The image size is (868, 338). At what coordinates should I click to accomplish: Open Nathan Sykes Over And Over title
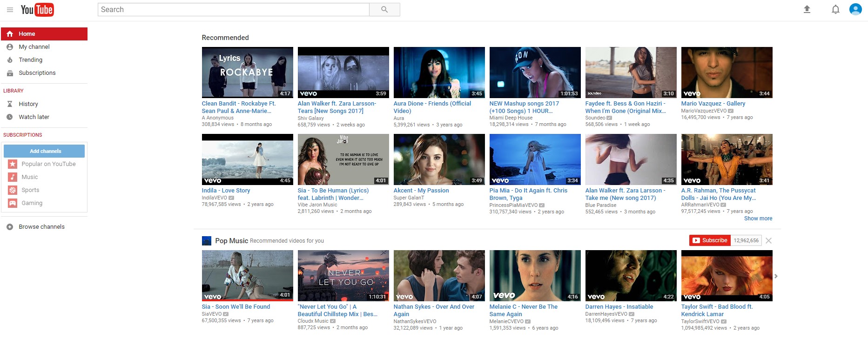click(434, 311)
